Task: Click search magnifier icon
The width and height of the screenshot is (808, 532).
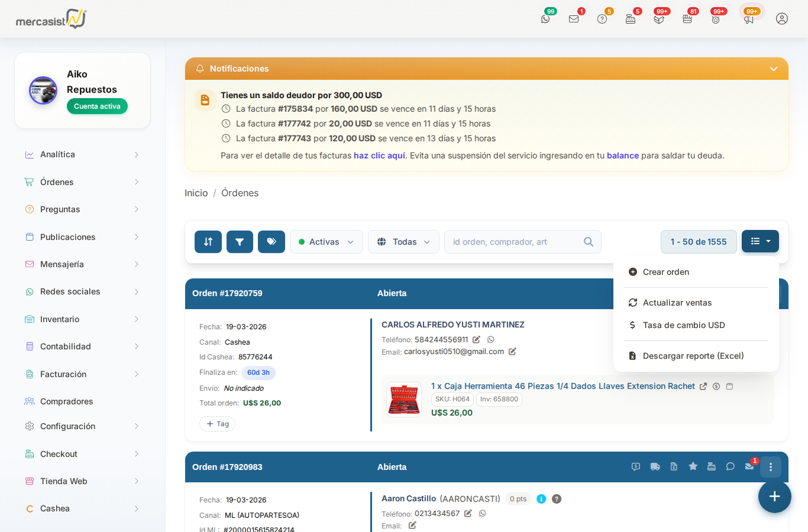Action: click(589, 242)
